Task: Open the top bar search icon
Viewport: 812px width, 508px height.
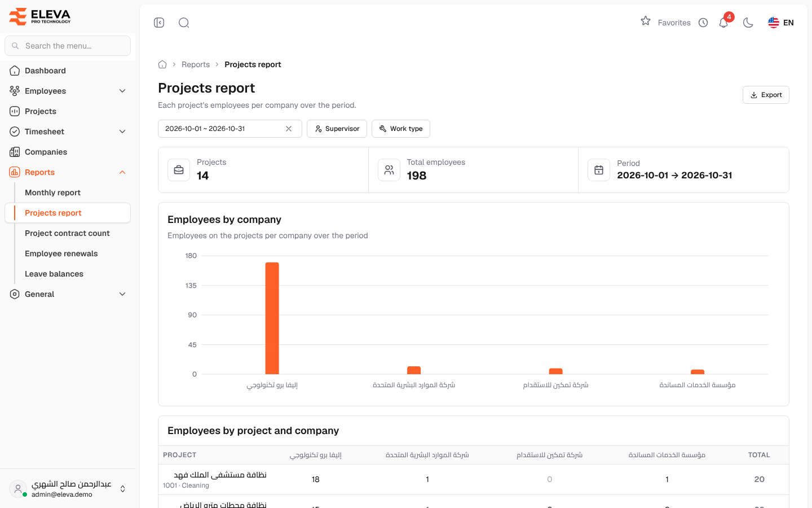Action: [184, 23]
